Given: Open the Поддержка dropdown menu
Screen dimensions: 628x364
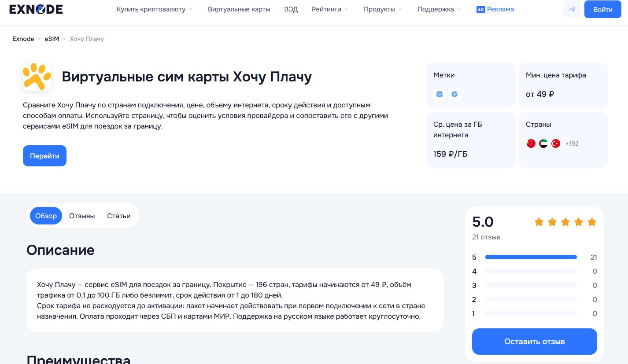Looking at the screenshot, I should (x=439, y=9).
